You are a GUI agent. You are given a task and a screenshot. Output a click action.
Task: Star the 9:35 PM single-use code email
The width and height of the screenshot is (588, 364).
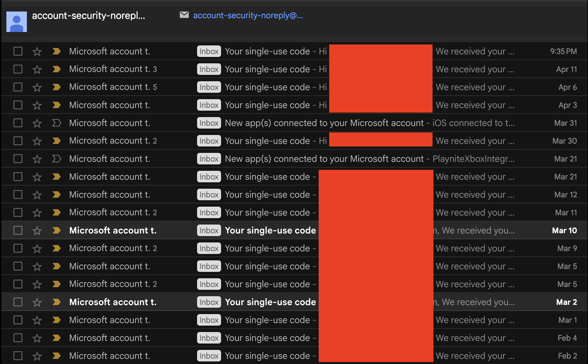(x=37, y=51)
